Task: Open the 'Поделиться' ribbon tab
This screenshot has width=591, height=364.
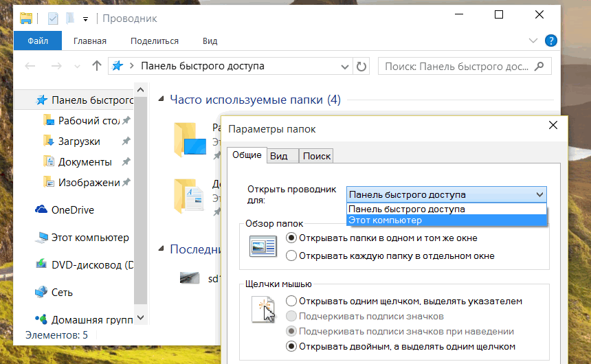Action: point(154,41)
